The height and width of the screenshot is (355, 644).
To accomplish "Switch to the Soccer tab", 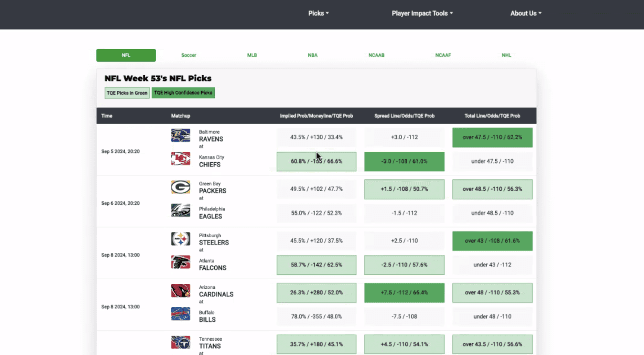I will tap(189, 55).
